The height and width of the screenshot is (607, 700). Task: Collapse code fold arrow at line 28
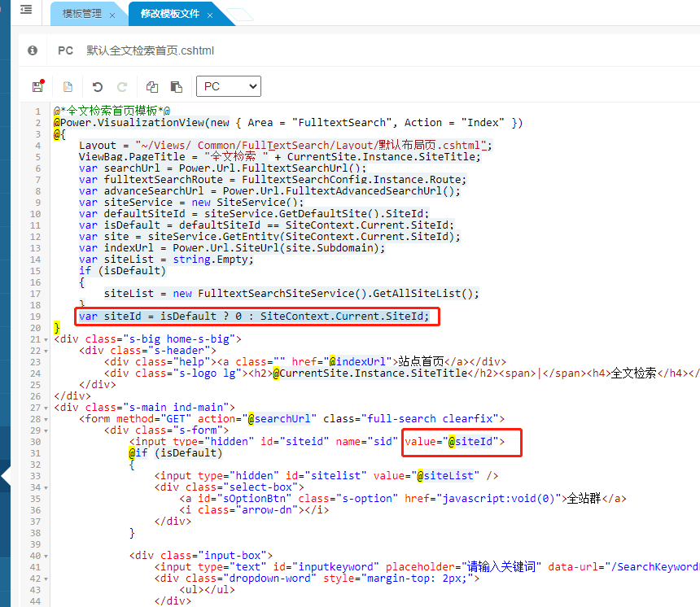tap(45, 418)
